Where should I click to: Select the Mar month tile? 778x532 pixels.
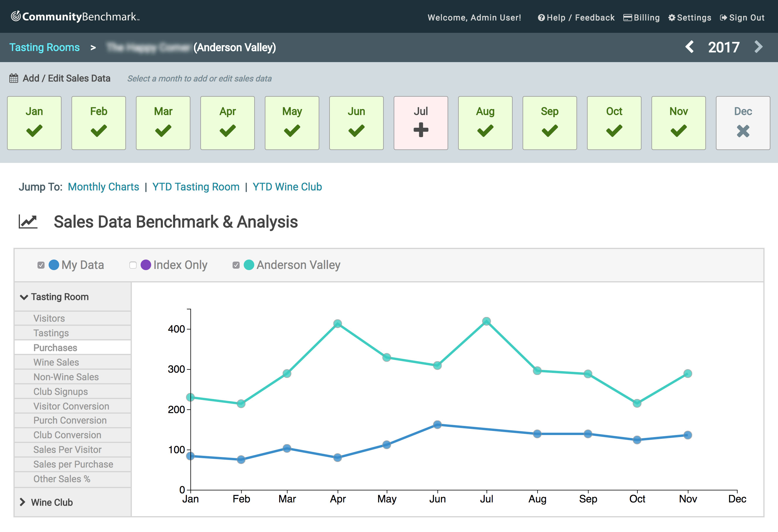pyautogui.click(x=163, y=123)
